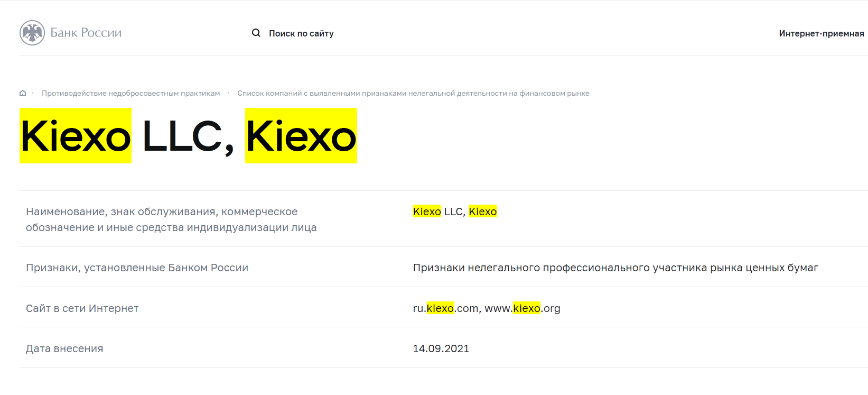868x395 pixels.
Task: Open the 'Интернет-приемная' menu item
Action: 822,33
